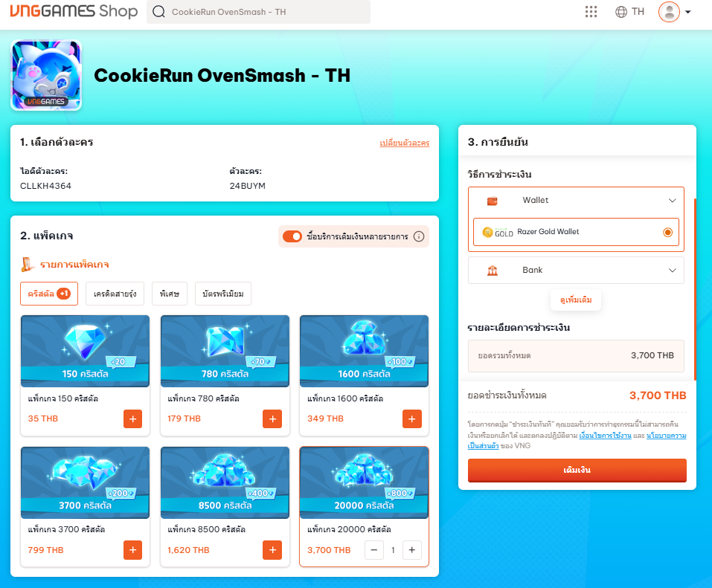Switch to the คริสตัล tab
The image size is (712, 588).
48,294
